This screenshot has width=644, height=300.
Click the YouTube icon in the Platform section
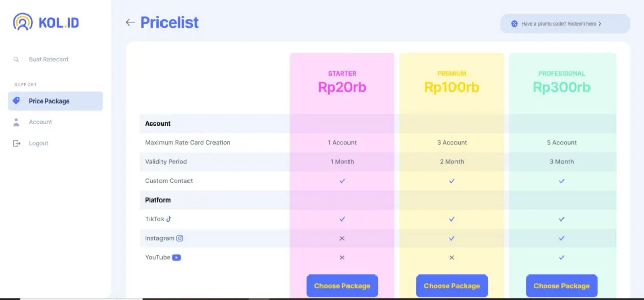(x=177, y=257)
